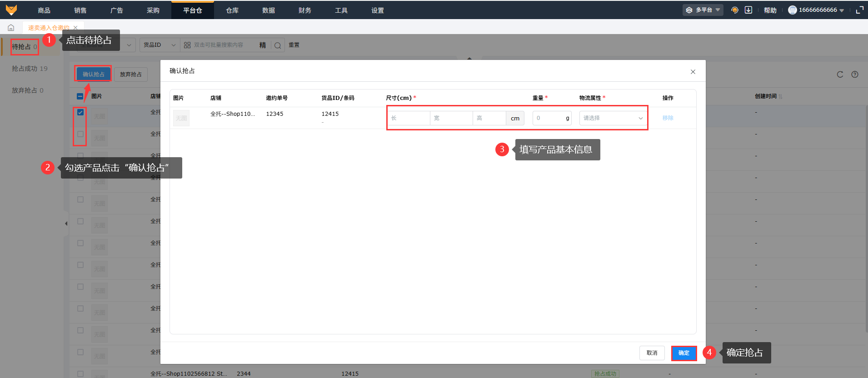Tick the checkbox for the row with 2344
This screenshot has height=378, width=868.
point(80,374)
